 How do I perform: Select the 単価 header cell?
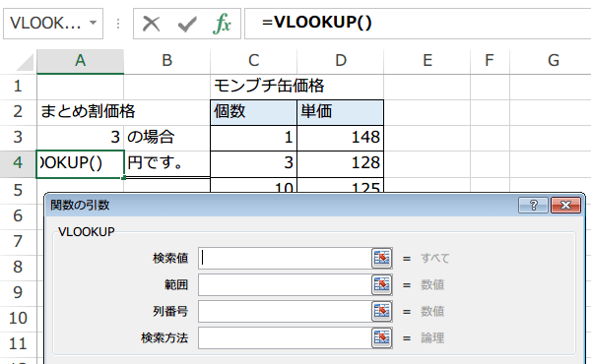(x=341, y=112)
